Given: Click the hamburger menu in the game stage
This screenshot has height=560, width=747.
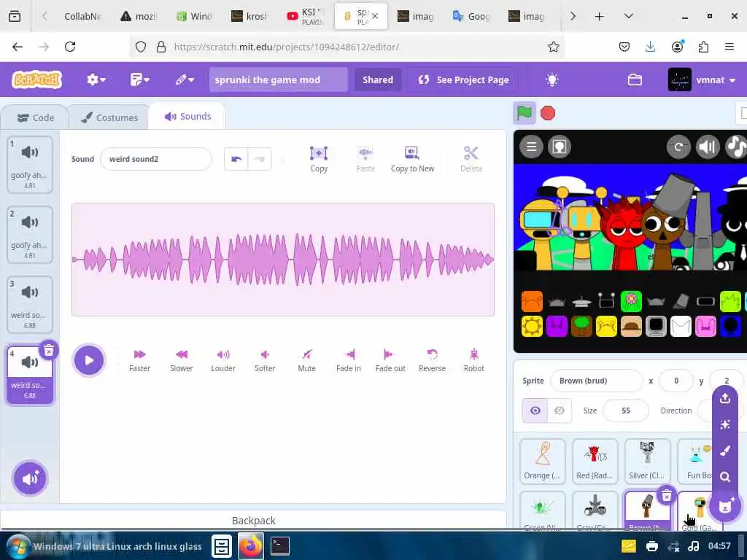Looking at the screenshot, I should [532, 147].
